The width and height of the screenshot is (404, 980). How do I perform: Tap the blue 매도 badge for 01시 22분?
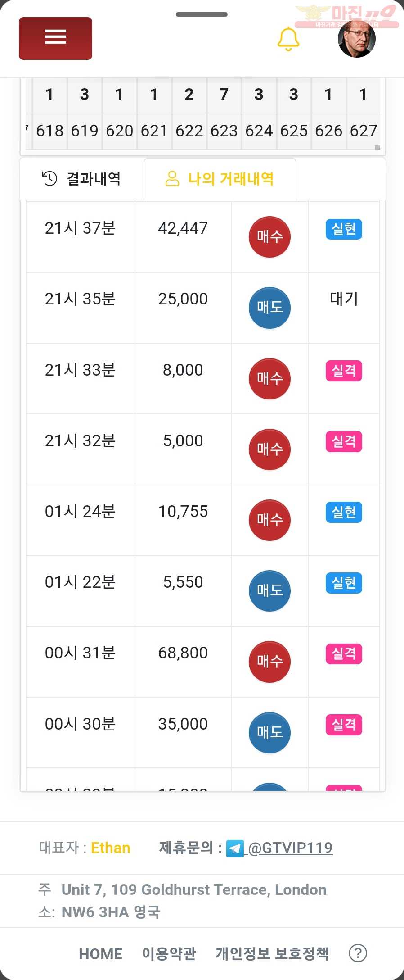coord(269,591)
